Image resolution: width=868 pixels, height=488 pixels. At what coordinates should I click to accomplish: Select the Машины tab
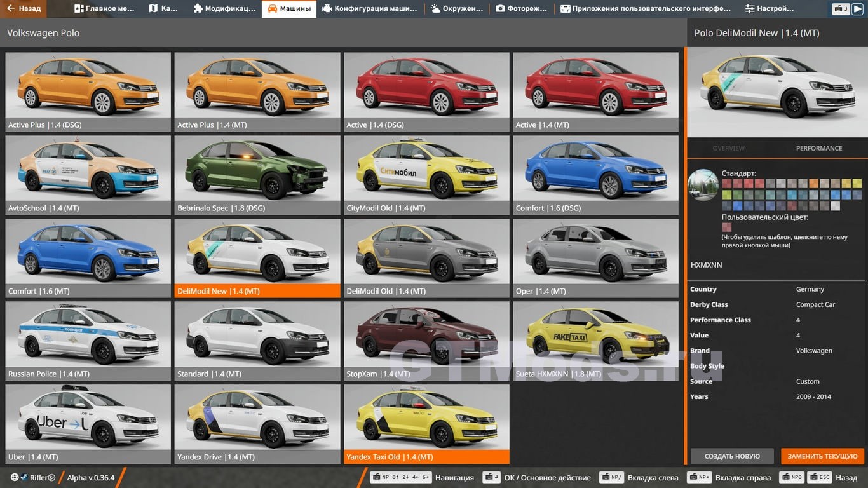pos(289,9)
